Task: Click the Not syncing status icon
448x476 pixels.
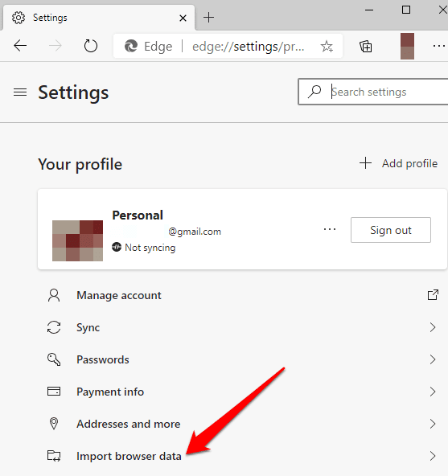Action: click(117, 247)
